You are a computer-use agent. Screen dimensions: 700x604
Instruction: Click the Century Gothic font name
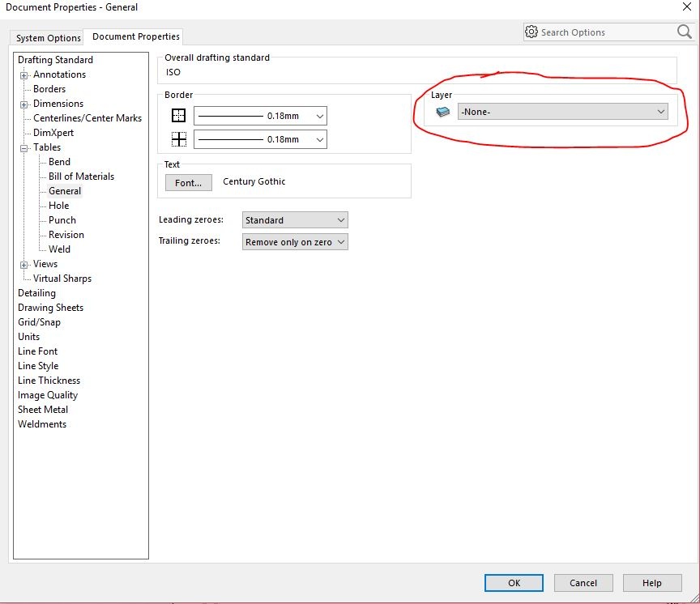[x=254, y=181]
